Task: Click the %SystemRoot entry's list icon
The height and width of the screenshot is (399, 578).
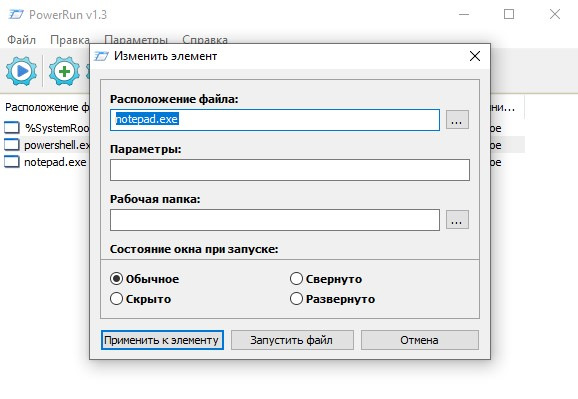Action: click(12, 128)
